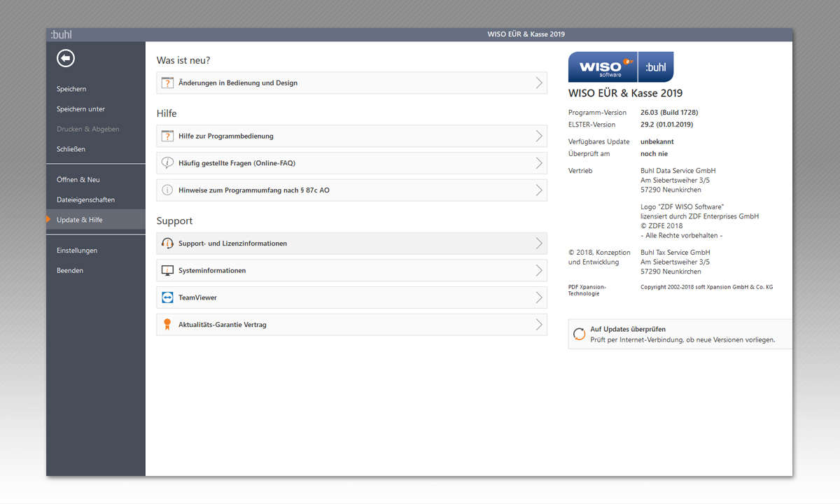This screenshot has height=504, width=840.
Task: Click the noch nie check date
Action: pyautogui.click(x=654, y=153)
